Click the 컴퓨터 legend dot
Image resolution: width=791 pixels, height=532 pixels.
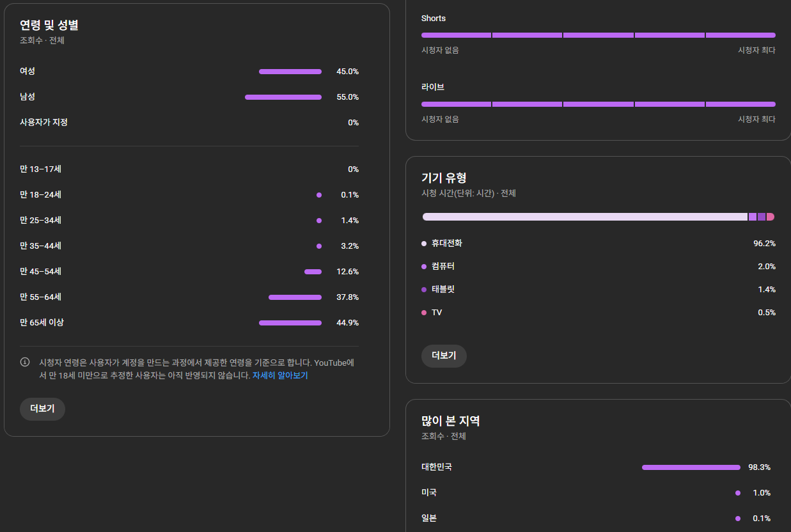click(x=424, y=267)
